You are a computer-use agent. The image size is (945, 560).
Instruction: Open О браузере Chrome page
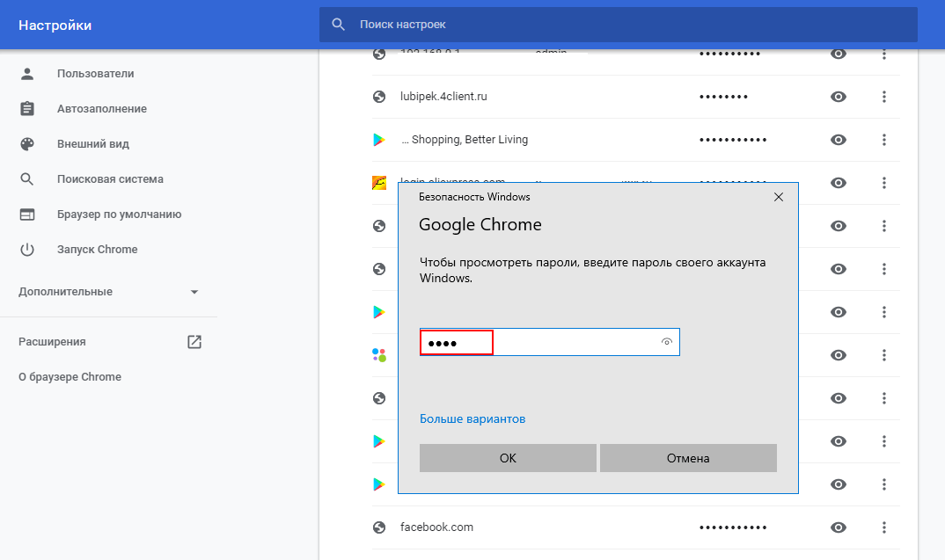70,377
